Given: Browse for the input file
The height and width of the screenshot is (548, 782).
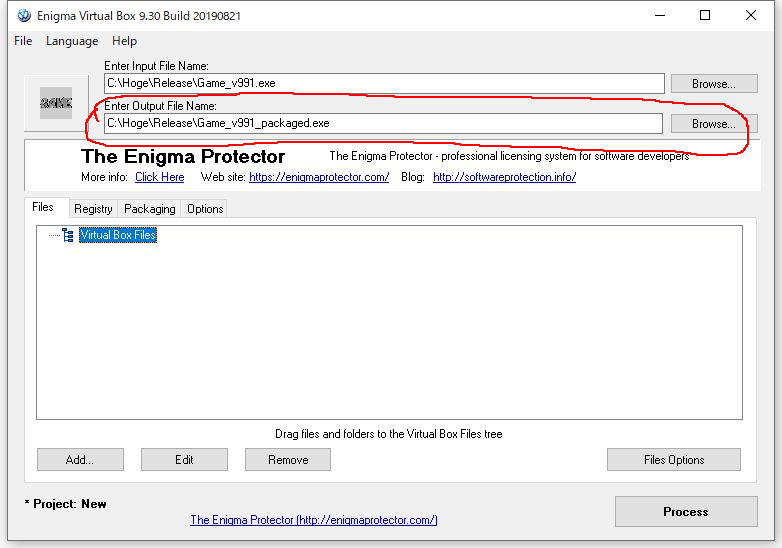Looking at the screenshot, I should pos(714,84).
